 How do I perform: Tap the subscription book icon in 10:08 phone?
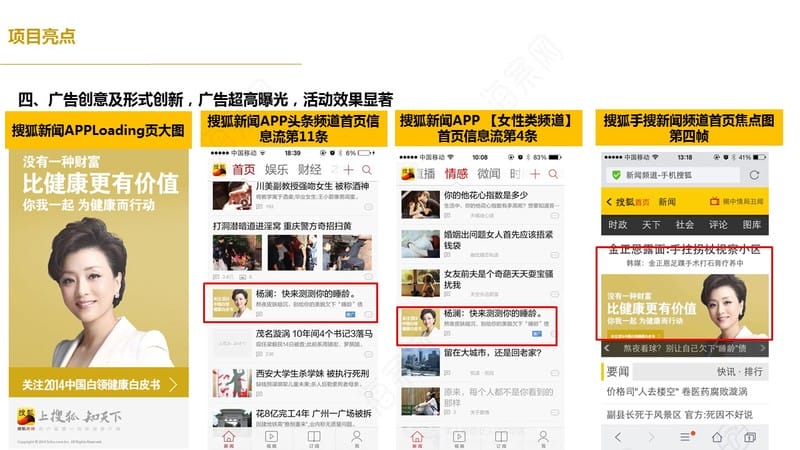coord(502,438)
